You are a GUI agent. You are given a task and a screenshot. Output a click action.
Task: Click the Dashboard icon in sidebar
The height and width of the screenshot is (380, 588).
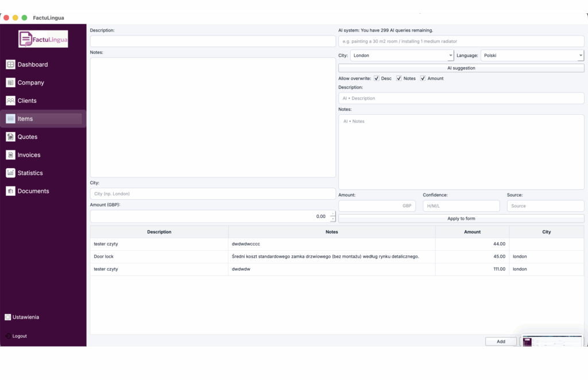10,65
